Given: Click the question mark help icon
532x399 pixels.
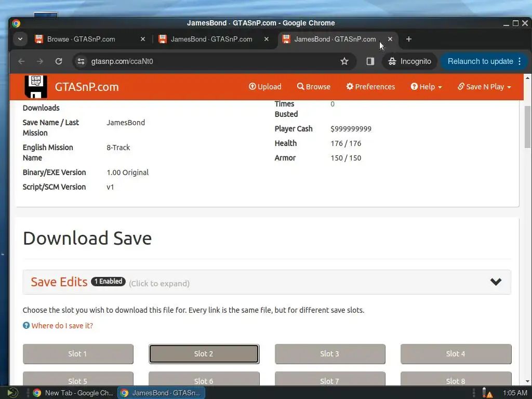Looking at the screenshot, I should 26,325.
